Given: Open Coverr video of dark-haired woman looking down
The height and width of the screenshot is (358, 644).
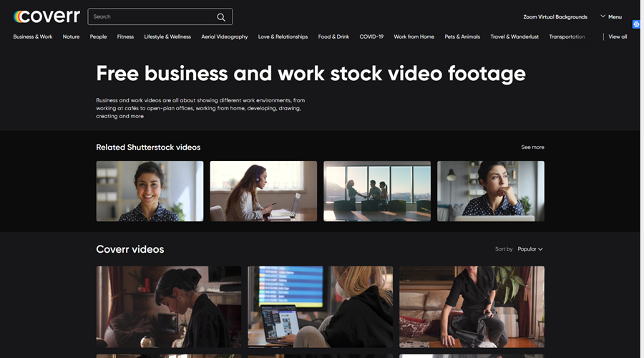Looking at the screenshot, I should 169,306.
